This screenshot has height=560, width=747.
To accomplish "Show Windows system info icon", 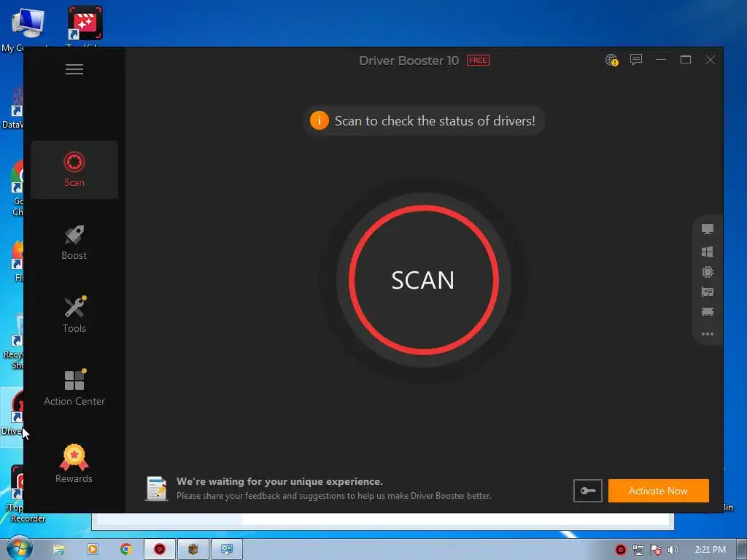I will pyautogui.click(x=708, y=252).
